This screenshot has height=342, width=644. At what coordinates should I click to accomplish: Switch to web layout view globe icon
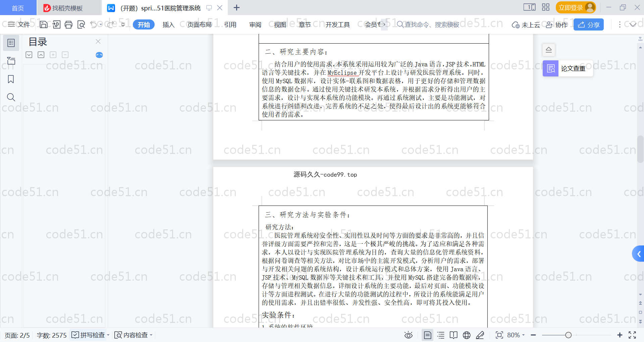(466, 335)
